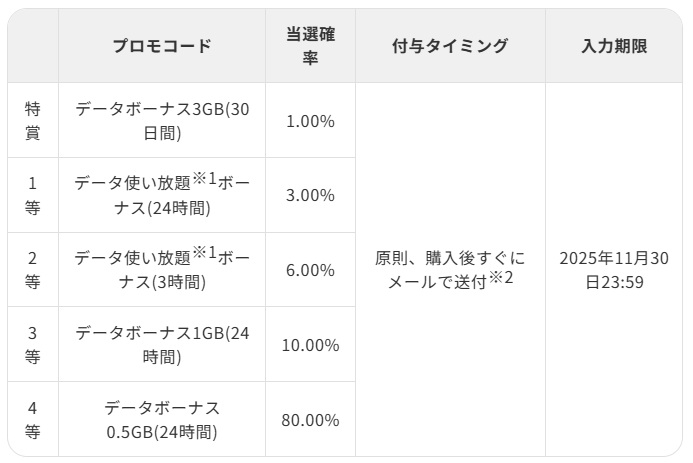Click the 1等 row label

(x=33, y=195)
